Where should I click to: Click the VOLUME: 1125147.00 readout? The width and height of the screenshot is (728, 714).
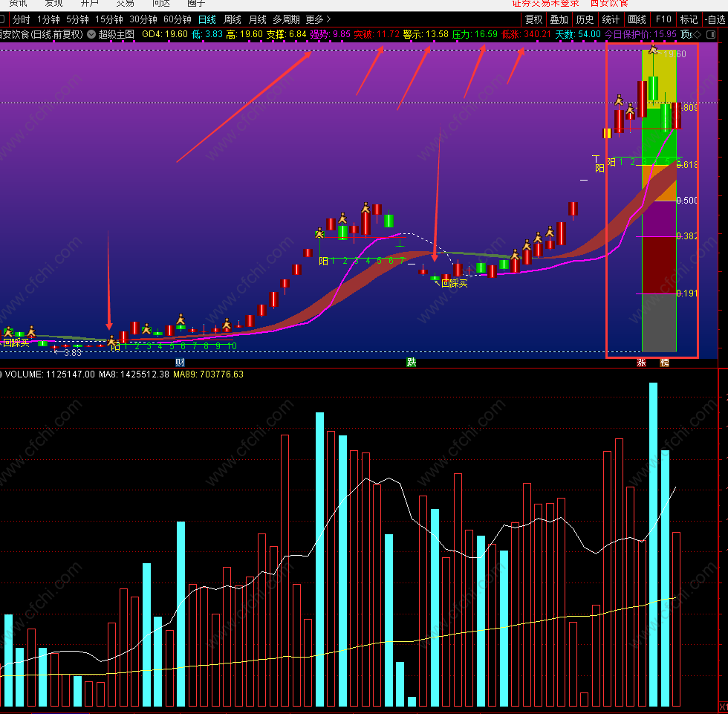click(x=50, y=374)
